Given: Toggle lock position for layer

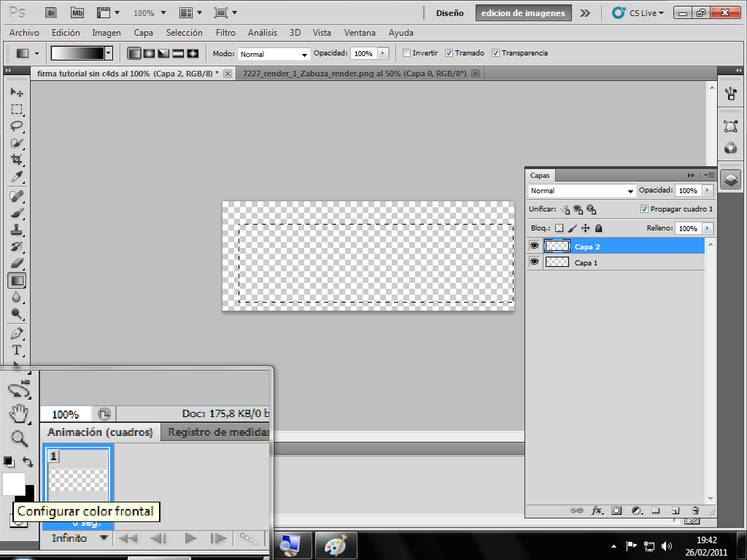Looking at the screenshot, I should point(586,228).
